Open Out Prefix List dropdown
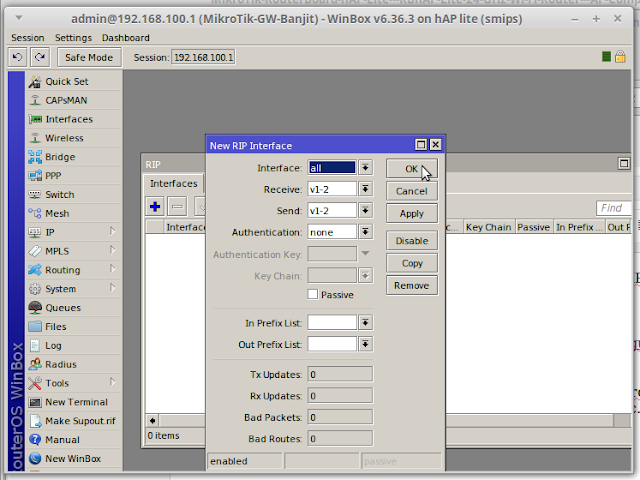 (x=365, y=344)
